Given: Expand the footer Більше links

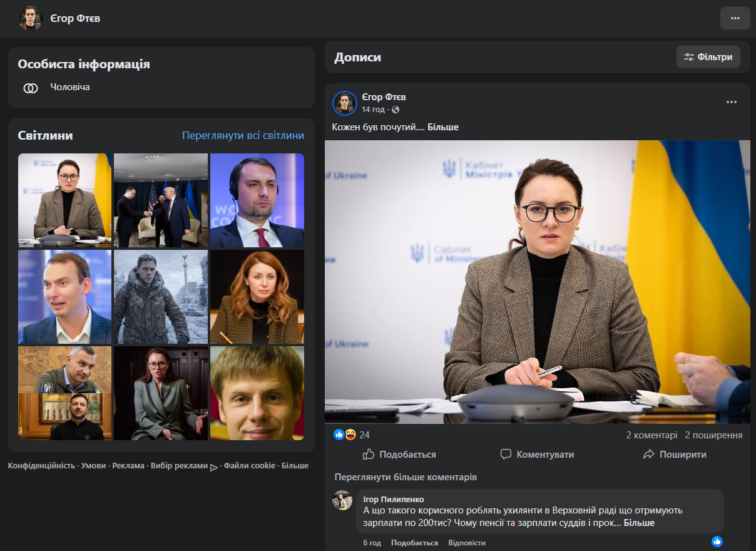Looking at the screenshot, I should (295, 466).
